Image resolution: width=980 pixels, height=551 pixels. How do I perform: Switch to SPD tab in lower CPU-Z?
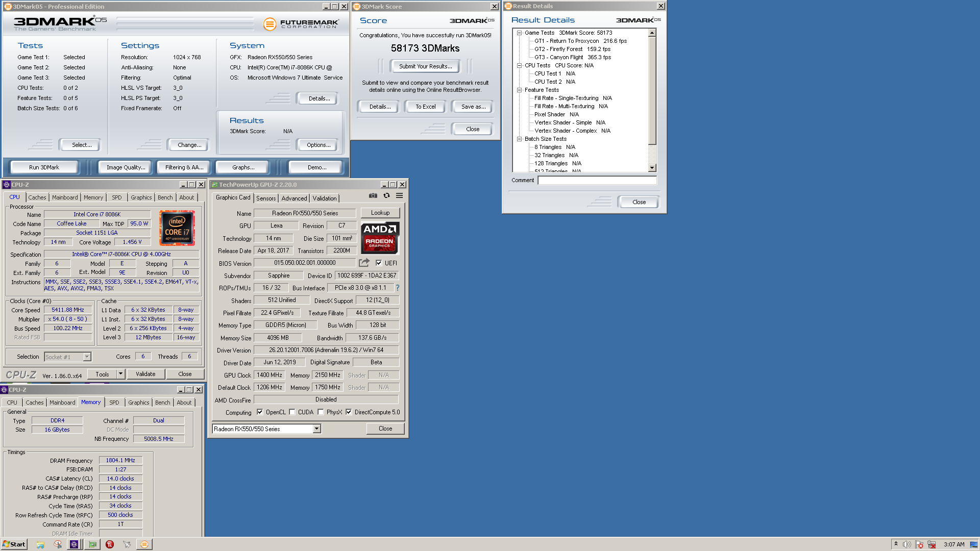pyautogui.click(x=114, y=403)
